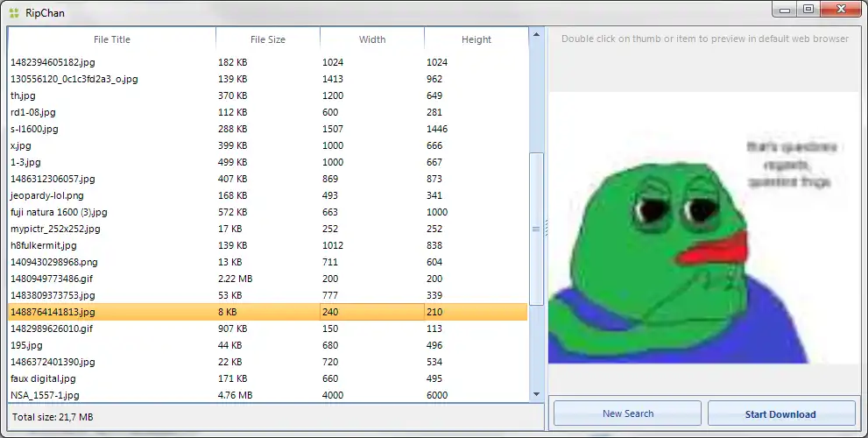Click the New Search button

[x=628, y=413]
